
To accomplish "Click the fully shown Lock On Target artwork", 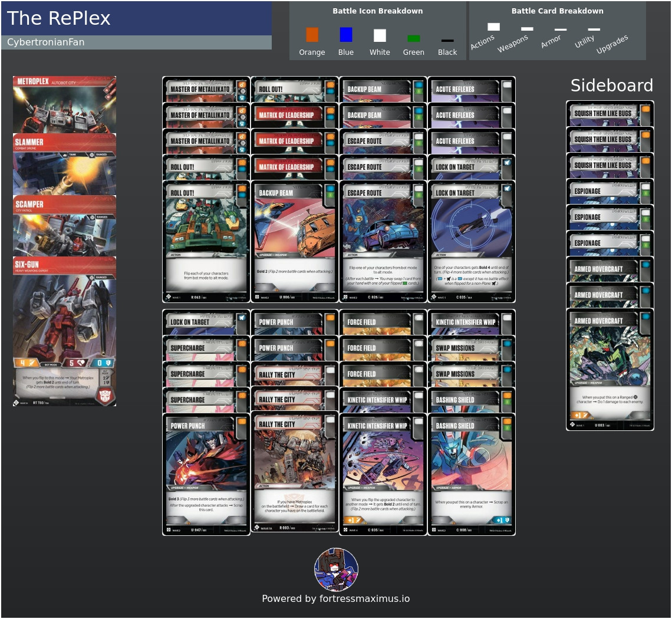I will click(472, 226).
